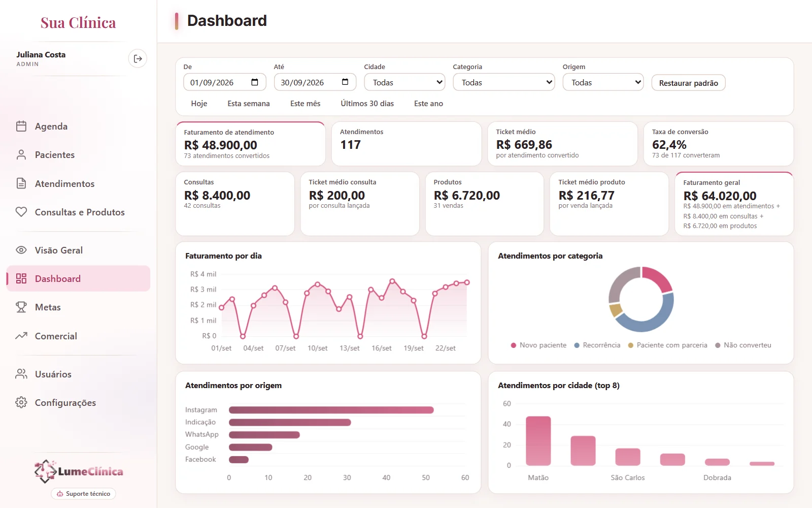Click the Dashboard grid icon in sidebar

pyautogui.click(x=21, y=278)
